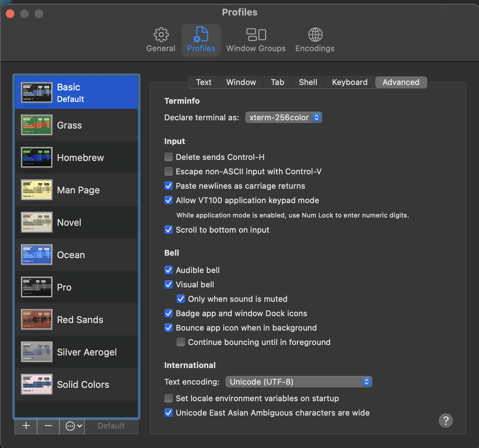Add a new profile with plus button
479x448 pixels.
tap(26, 426)
